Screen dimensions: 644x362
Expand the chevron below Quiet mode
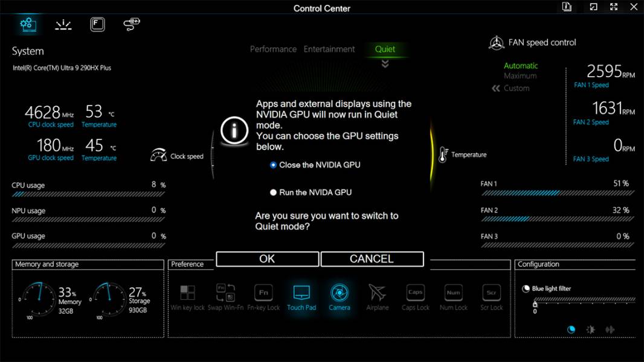(x=385, y=63)
